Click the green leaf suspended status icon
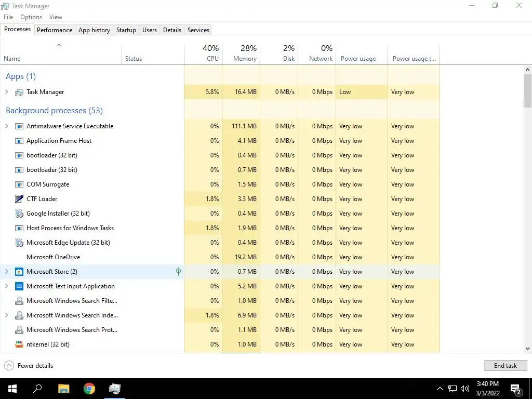This screenshot has width=532, height=399. coord(179,271)
